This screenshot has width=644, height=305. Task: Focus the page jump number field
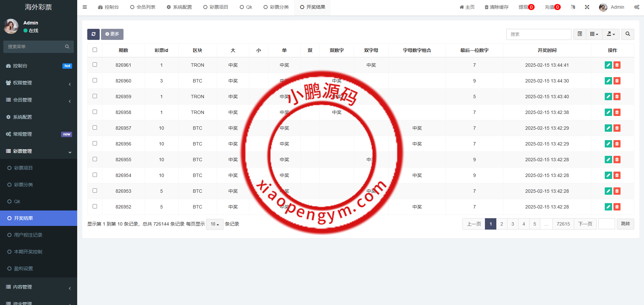[606, 224]
